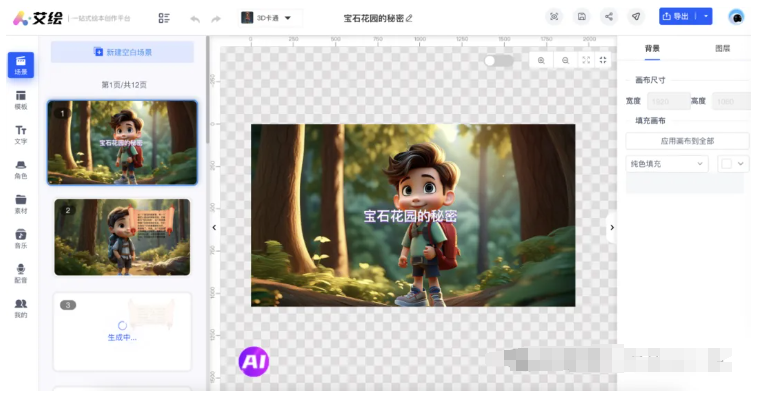Open the 配音 voiceover panel
The height and width of the screenshot is (394, 761).
click(21, 274)
